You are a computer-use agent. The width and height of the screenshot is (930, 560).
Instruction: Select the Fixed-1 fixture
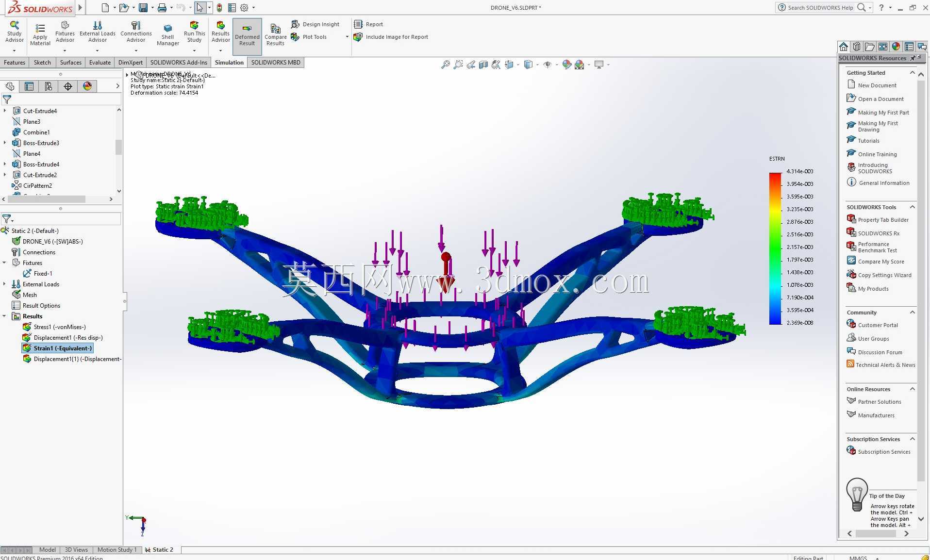(38, 274)
